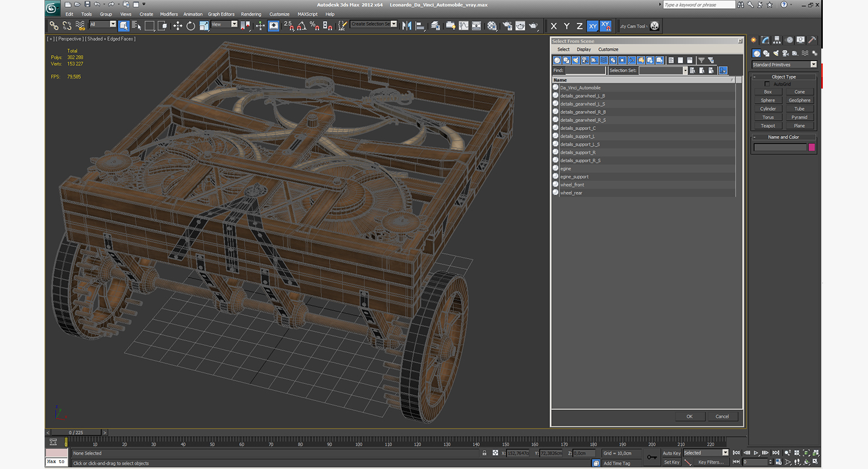
Task: Choose Rectangular Selection Region tool
Action: point(150,26)
